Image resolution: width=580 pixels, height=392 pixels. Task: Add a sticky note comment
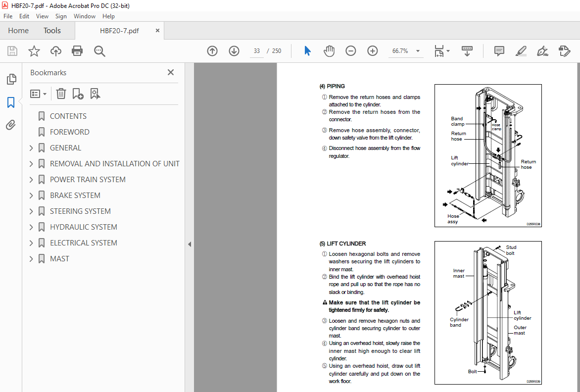point(499,51)
